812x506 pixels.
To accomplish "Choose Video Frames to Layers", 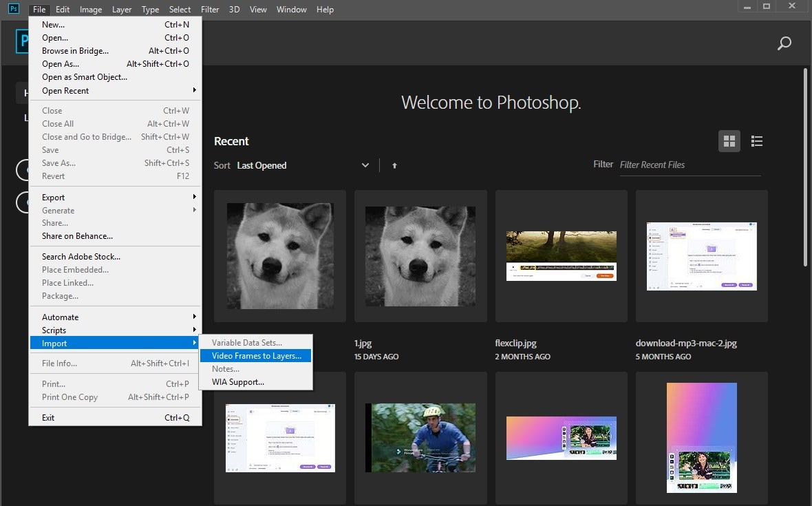I will pyautogui.click(x=255, y=356).
